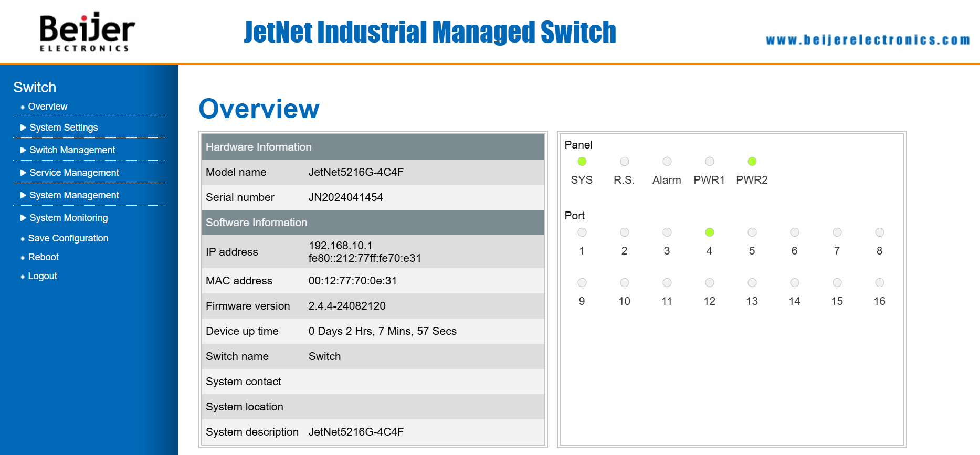Click port 10 status LED
Viewport: 980px width, 455px height.
coord(624,283)
